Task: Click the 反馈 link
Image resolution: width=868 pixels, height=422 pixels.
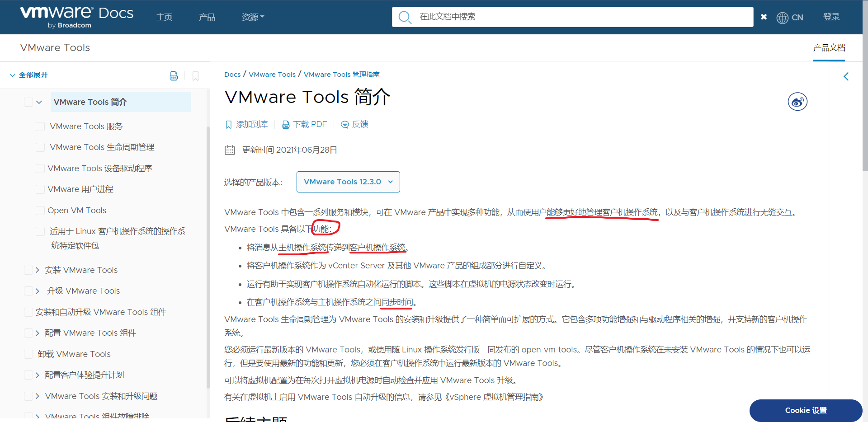Action: 360,125
